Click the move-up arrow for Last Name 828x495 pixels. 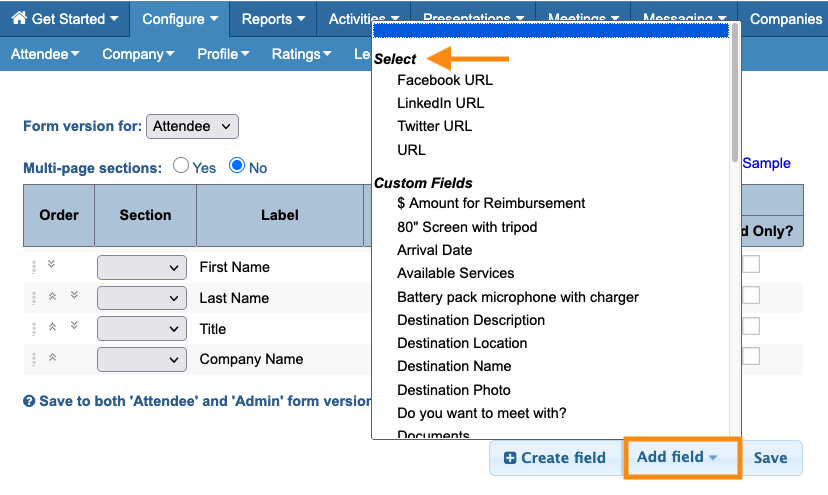pos(51,297)
